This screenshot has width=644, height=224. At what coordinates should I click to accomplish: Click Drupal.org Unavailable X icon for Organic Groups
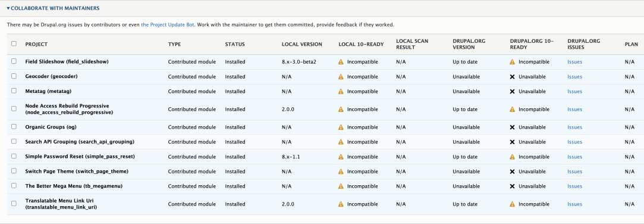point(512,127)
